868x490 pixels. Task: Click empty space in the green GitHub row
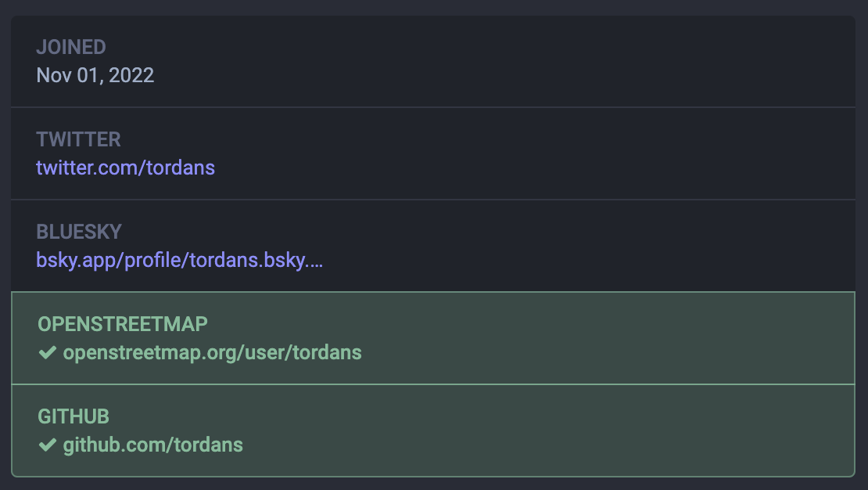tap(586, 431)
